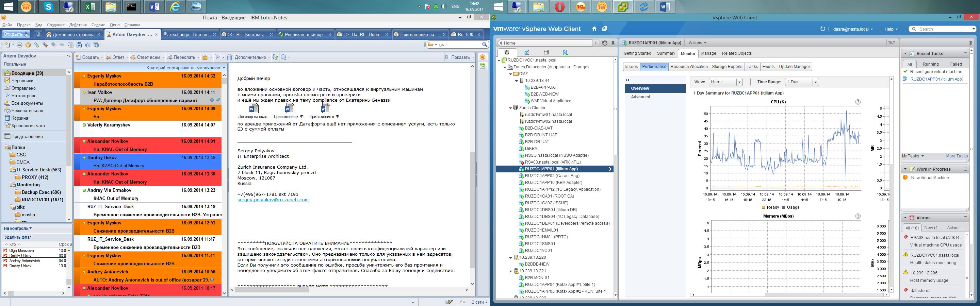Open the 'Показать' dropdown in mail

coord(460,57)
